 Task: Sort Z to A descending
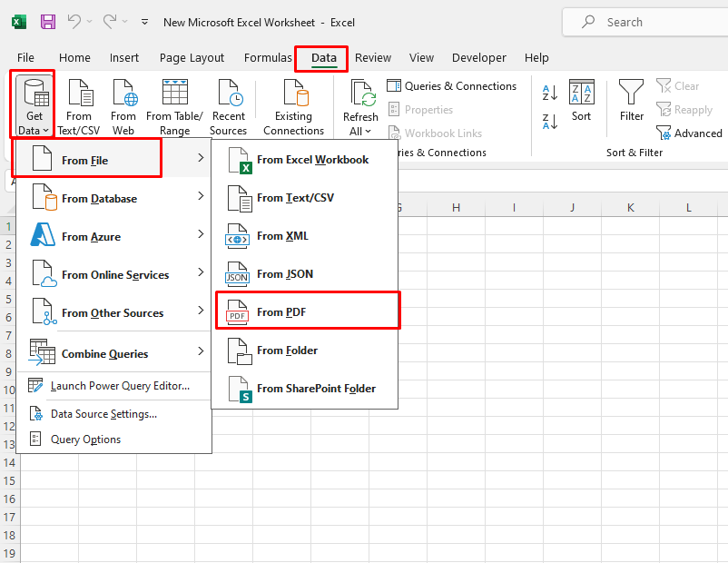click(550, 122)
